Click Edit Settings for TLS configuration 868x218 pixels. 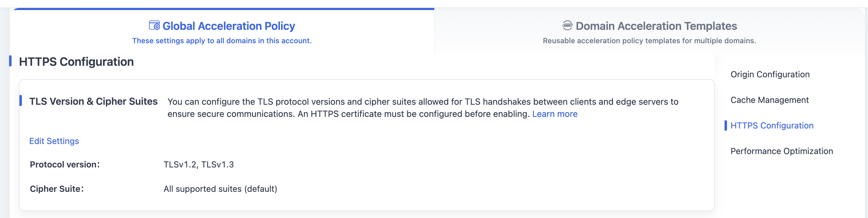click(x=54, y=141)
